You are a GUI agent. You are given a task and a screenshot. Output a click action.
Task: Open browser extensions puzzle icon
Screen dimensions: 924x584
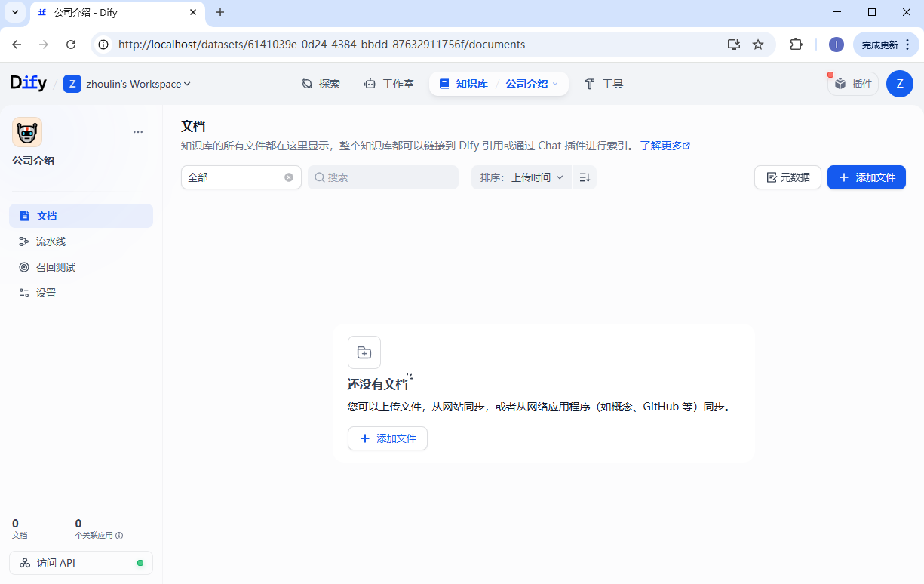point(796,45)
